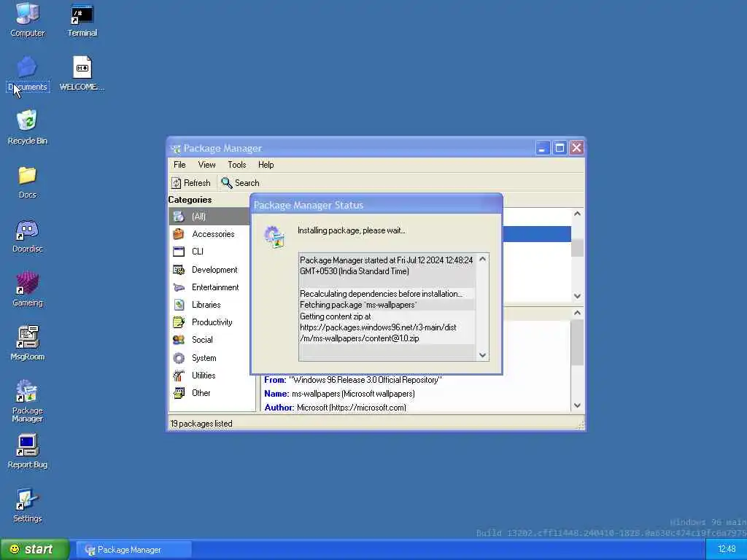The image size is (747, 560).
Task: Click the package details scroll down arrow
Action: (578, 405)
